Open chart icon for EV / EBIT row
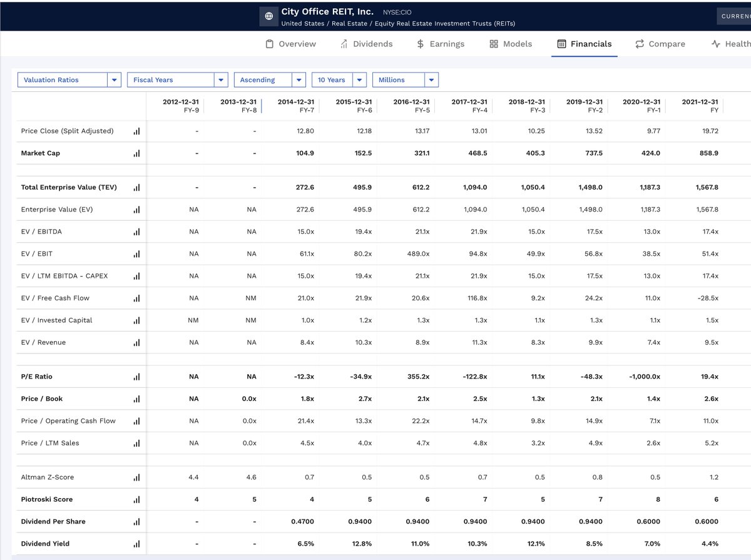The width and height of the screenshot is (751, 560). (136, 254)
